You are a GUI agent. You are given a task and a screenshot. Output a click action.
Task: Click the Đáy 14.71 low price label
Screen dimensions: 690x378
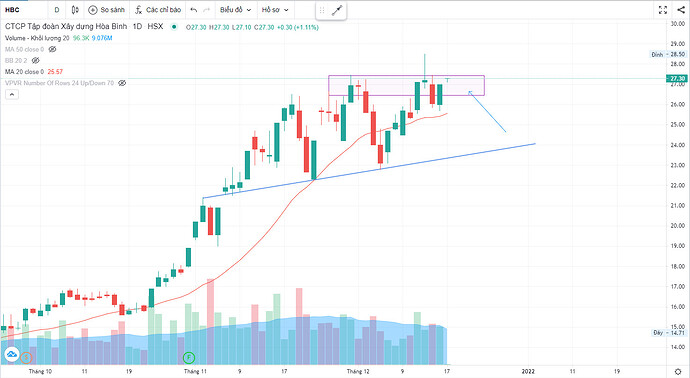(668, 333)
